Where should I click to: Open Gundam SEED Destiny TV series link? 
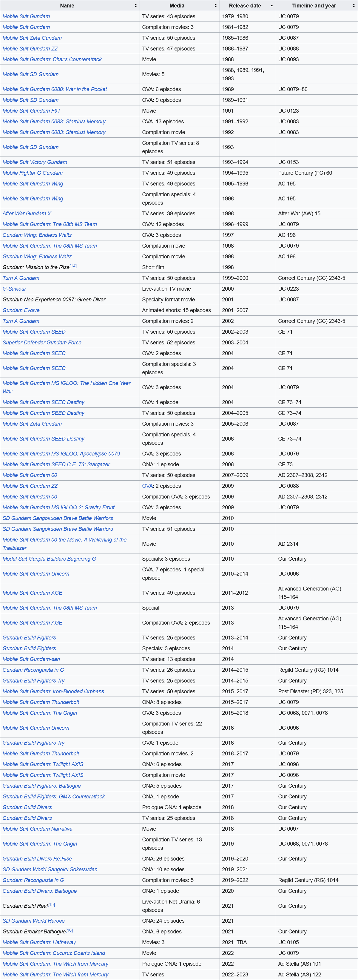click(x=43, y=413)
